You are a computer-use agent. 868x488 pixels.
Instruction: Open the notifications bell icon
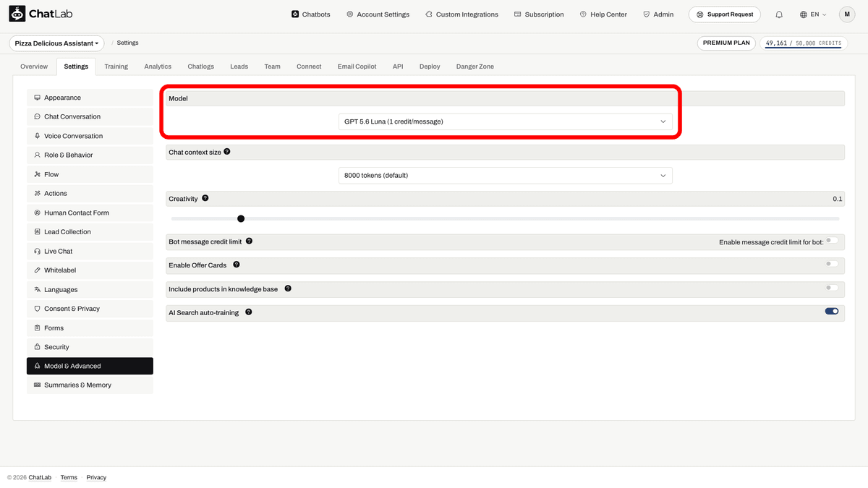(779, 14)
